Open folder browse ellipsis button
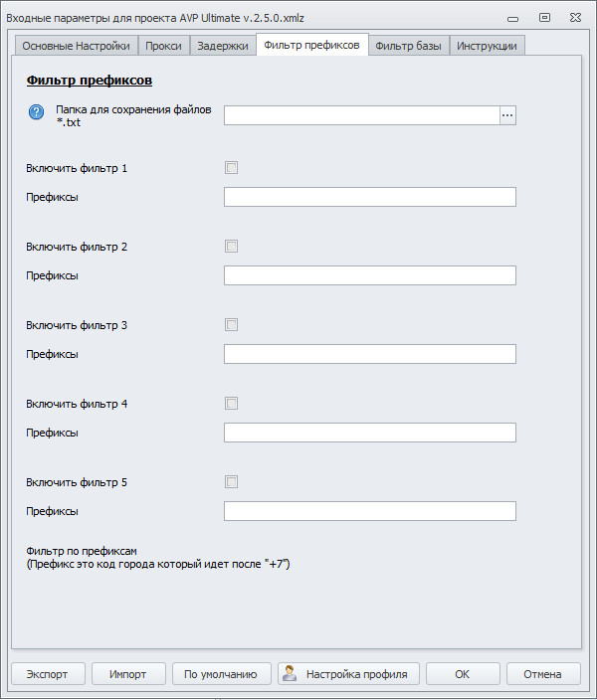The image size is (597, 700). (507, 115)
